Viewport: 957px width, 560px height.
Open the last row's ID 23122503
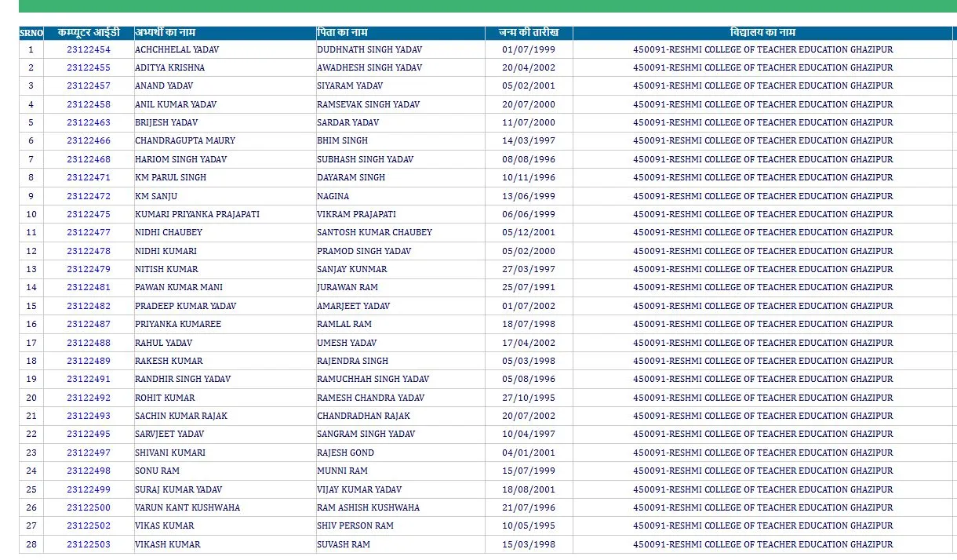(89, 544)
